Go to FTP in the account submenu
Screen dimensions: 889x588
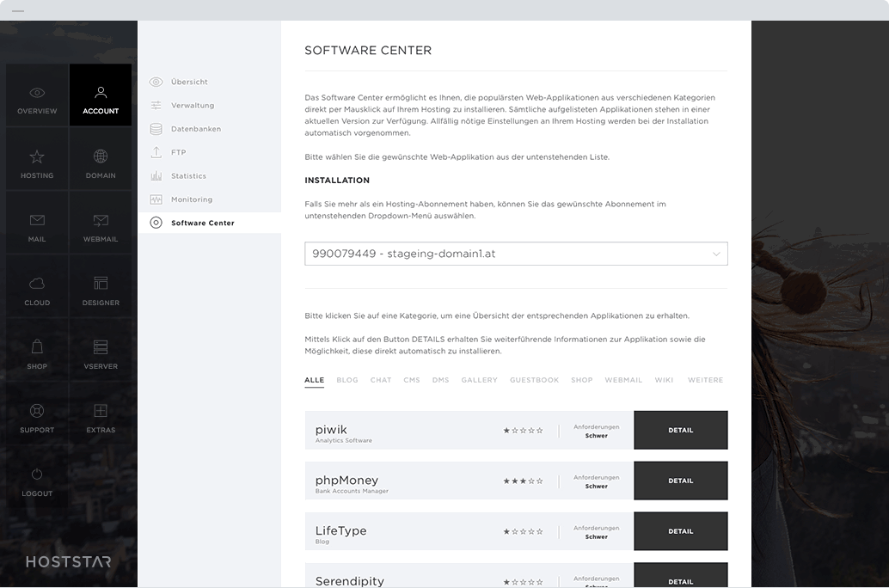pos(179,152)
